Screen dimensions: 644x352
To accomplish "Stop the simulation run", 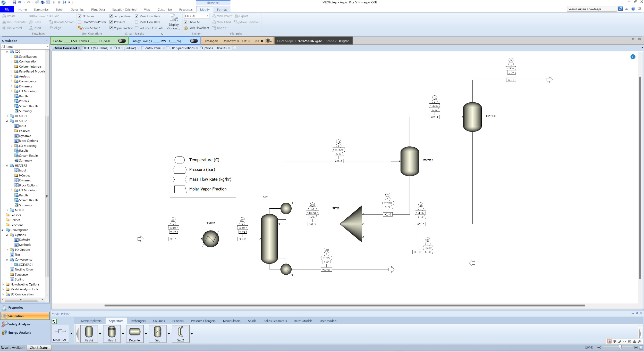I will [x=59, y=2].
